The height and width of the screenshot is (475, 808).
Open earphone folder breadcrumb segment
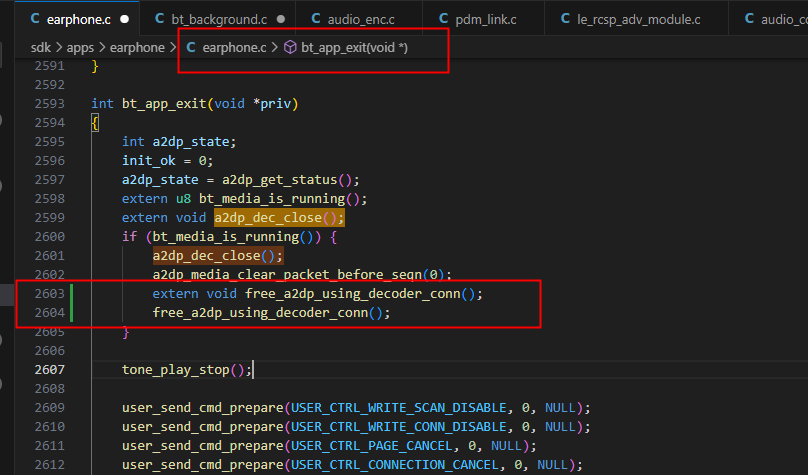click(x=137, y=47)
